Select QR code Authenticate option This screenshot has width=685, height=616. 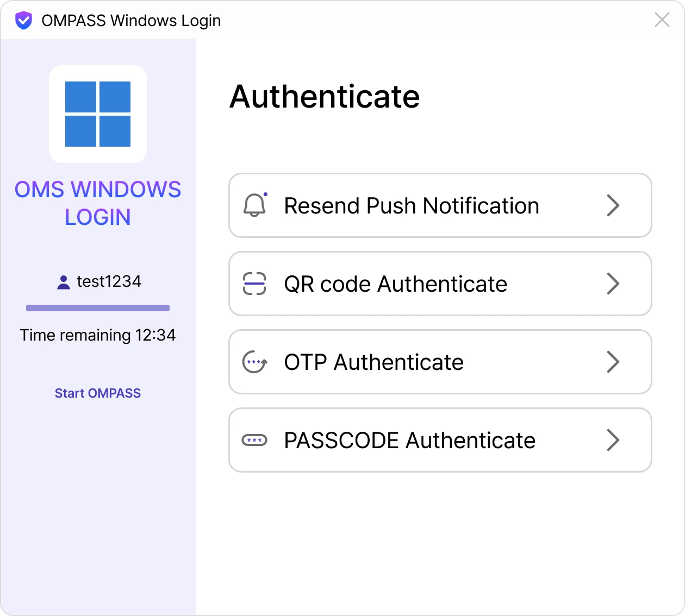tap(440, 284)
